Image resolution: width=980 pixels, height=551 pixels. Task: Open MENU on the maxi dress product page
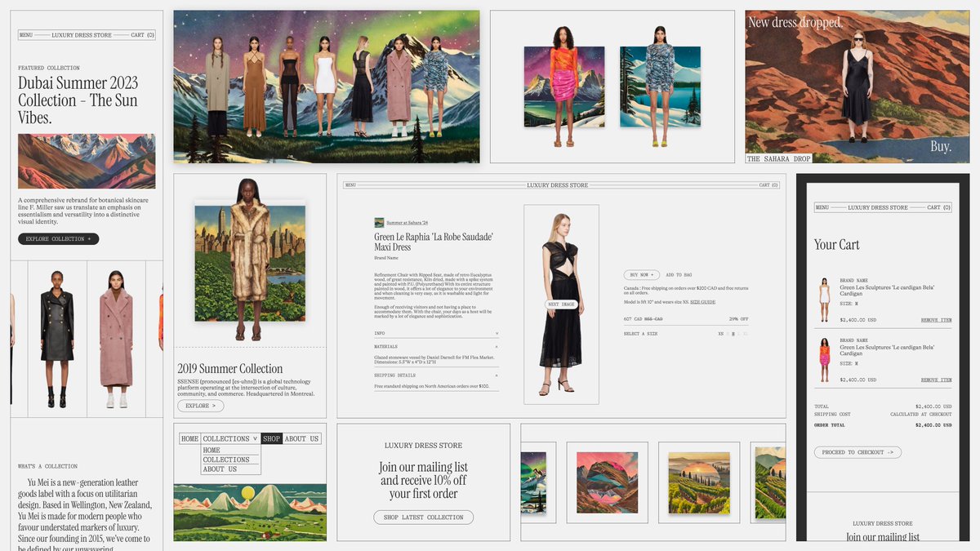pos(350,185)
